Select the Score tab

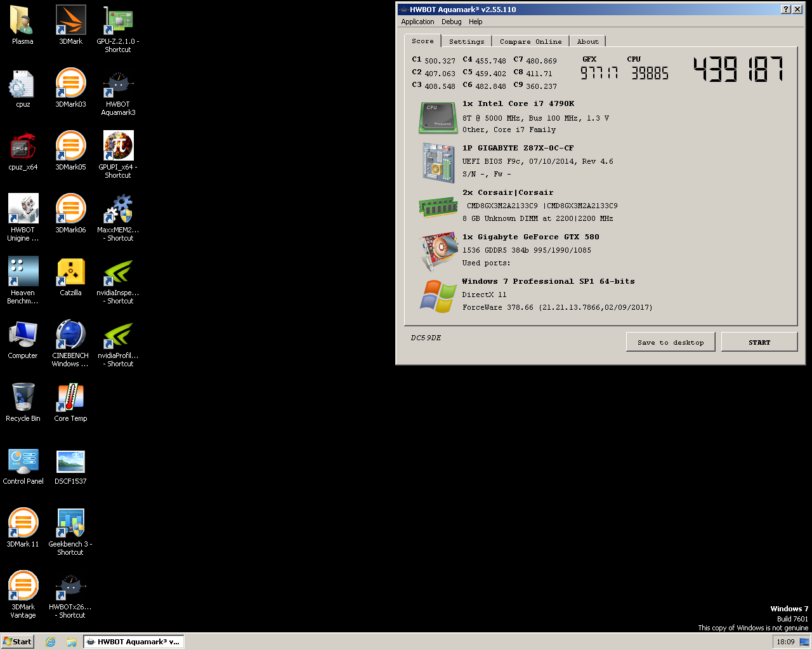[422, 41]
